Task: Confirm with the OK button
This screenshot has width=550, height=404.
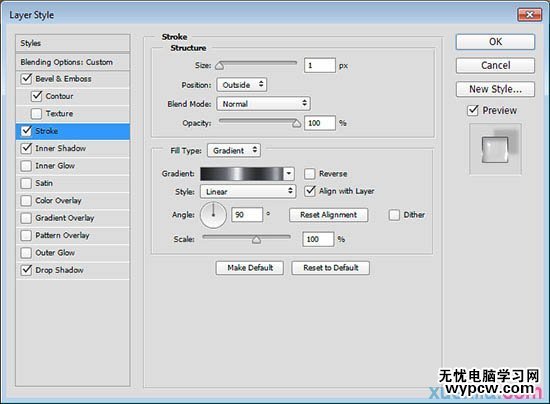Action: pos(495,42)
